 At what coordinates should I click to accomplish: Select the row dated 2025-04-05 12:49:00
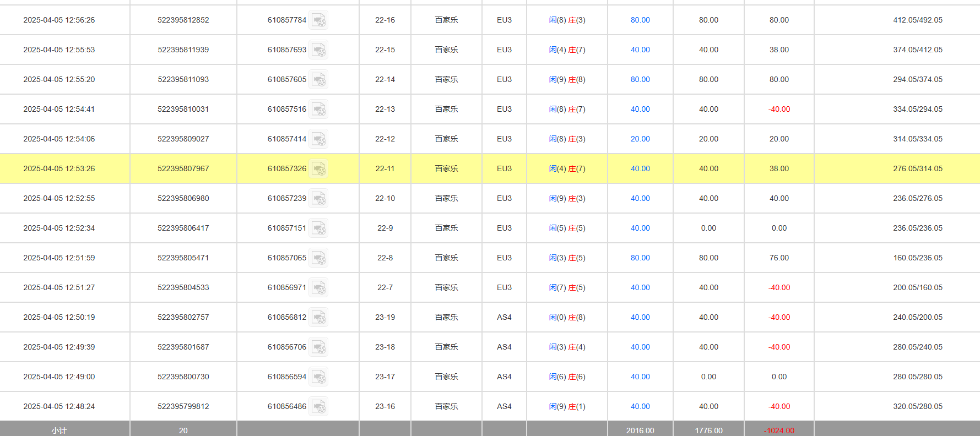tap(59, 377)
